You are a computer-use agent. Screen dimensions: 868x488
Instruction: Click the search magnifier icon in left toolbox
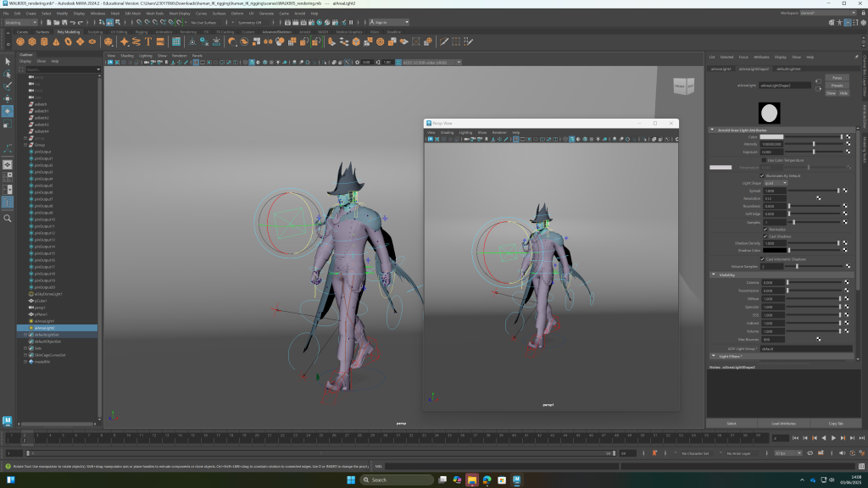[8, 218]
